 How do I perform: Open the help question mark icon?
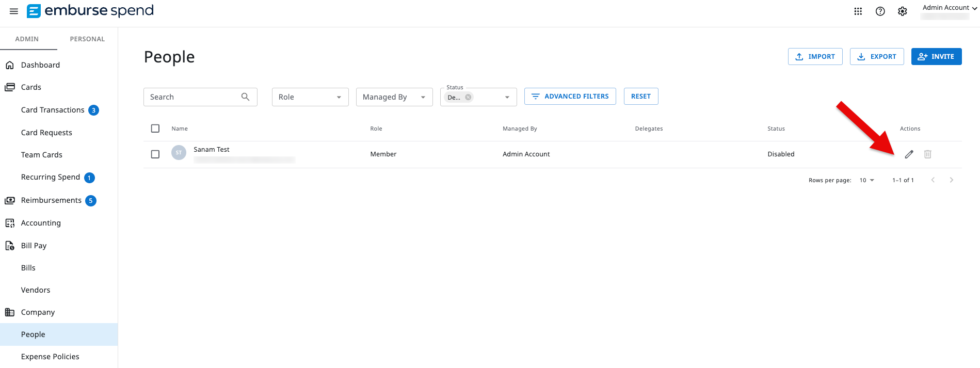pyautogui.click(x=880, y=11)
